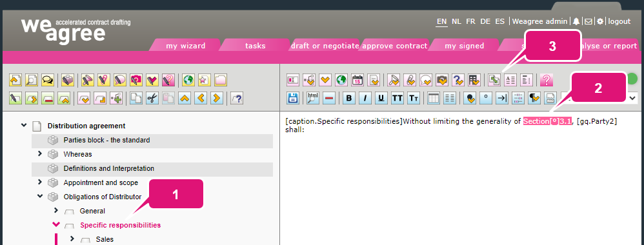This screenshot has height=245, width=644.
Task: Switch language to ES
Action: coord(500,21)
